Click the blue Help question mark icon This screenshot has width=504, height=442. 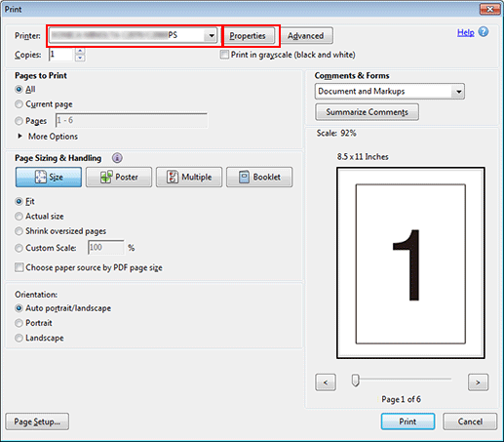484,32
